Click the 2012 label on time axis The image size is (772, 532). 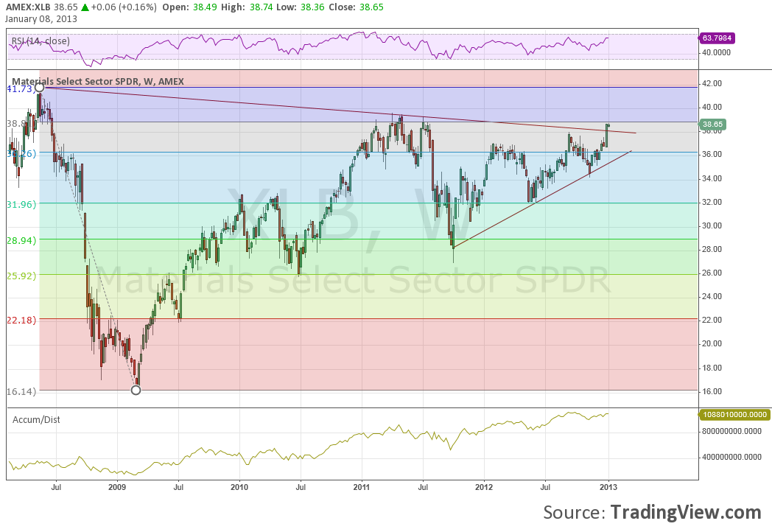(x=485, y=487)
